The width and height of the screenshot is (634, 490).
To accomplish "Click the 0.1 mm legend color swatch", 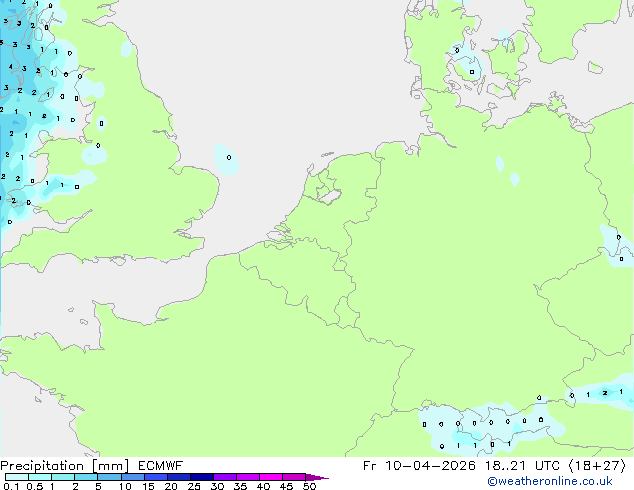I will coord(17,477).
